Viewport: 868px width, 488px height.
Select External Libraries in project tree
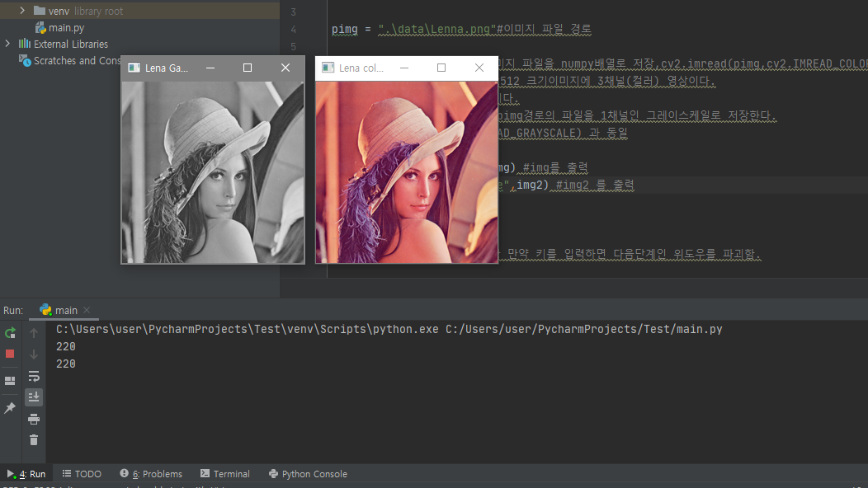point(71,45)
